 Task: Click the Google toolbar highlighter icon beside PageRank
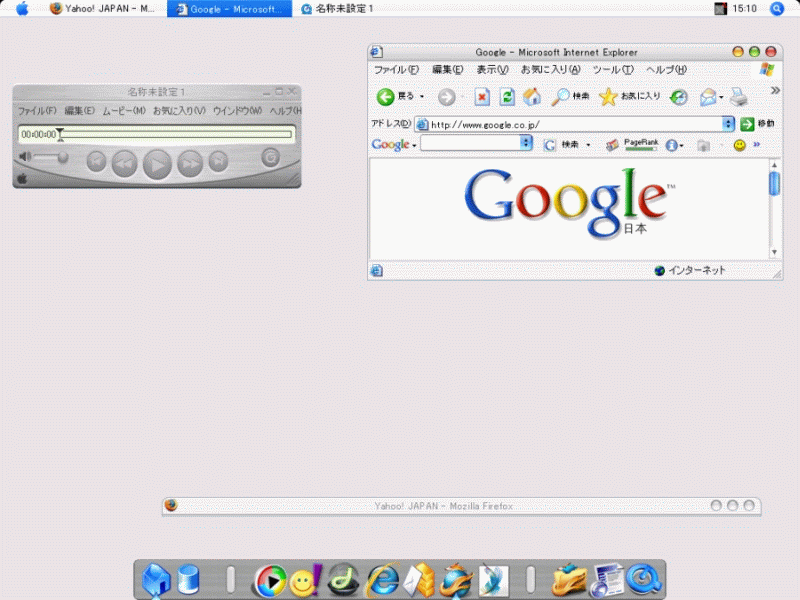612,145
